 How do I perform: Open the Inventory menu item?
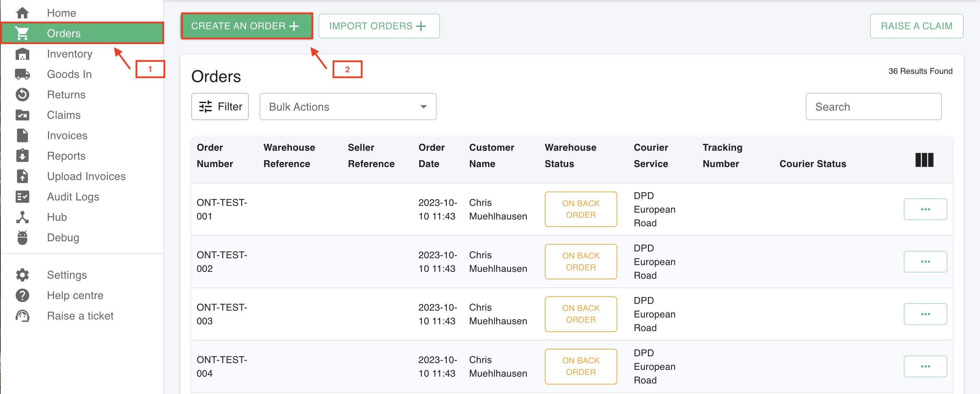click(x=82, y=54)
